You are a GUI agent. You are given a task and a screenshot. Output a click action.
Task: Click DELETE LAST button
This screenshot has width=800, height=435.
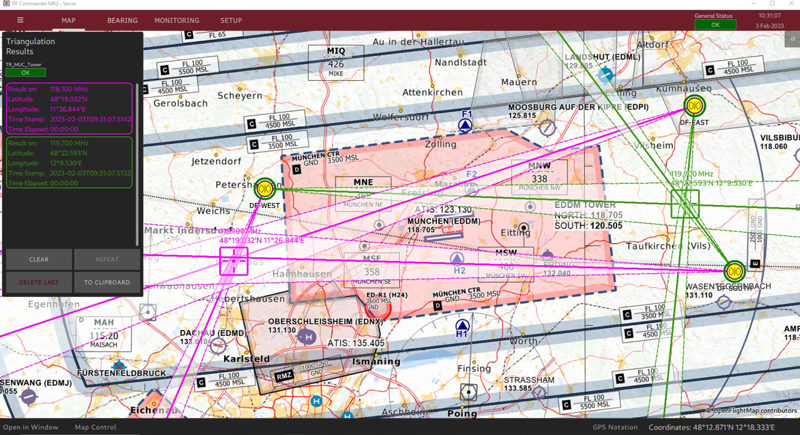click(x=38, y=282)
